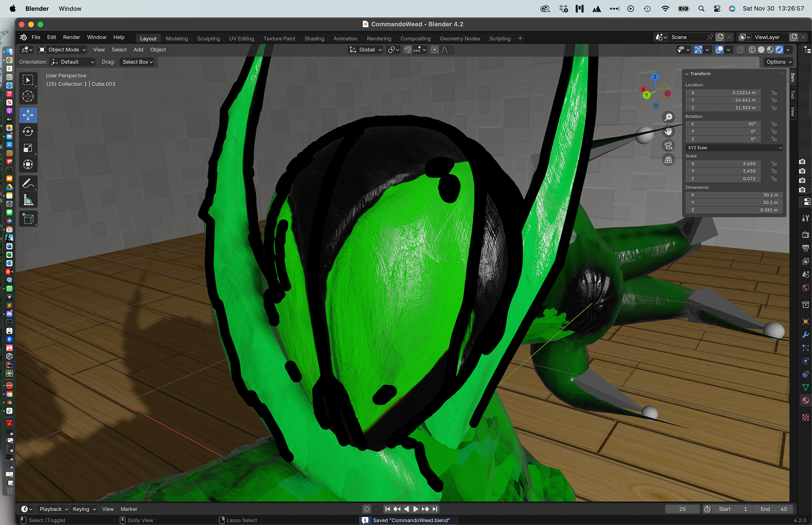
Task: Switch perspective/orthographic grid icon
Action: [x=668, y=160]
